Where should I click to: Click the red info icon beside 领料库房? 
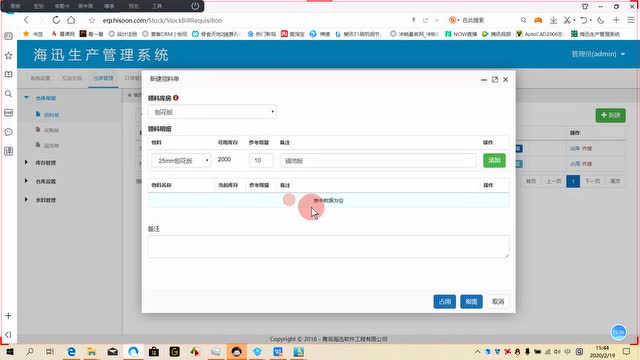(176, 98)
